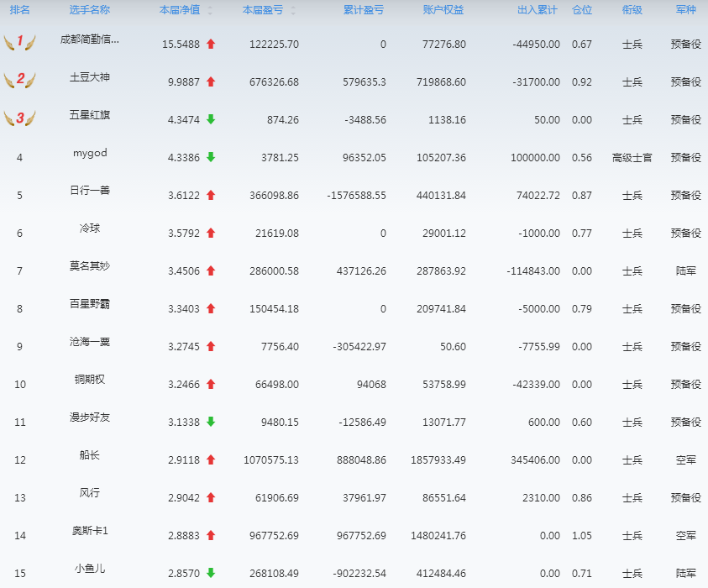Image resolution: width=708 pixels, height=588 pixels.
Task: Sort by 本届盈亏 column arrows
Action: click(x=293, y=10)
